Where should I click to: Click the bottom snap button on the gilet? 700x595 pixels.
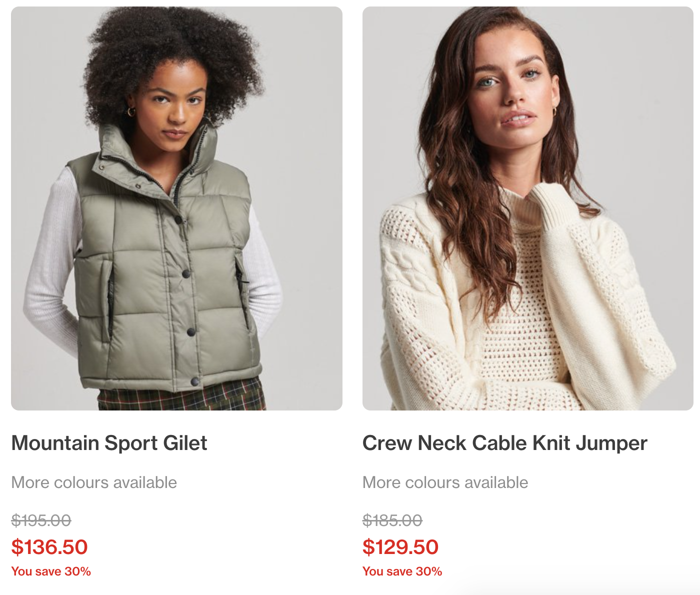pos(194,382)
